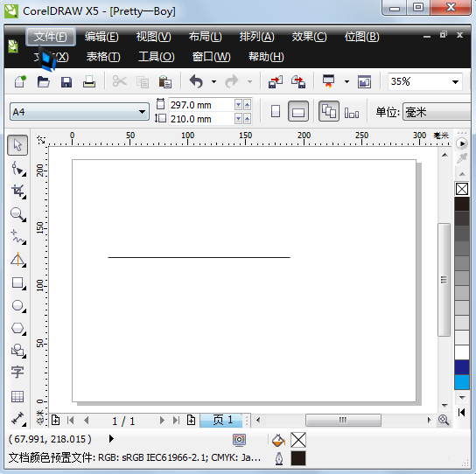Expand the application launcher dropdown arrow
This screenshot has height=474, width=476.
point(346,81)
